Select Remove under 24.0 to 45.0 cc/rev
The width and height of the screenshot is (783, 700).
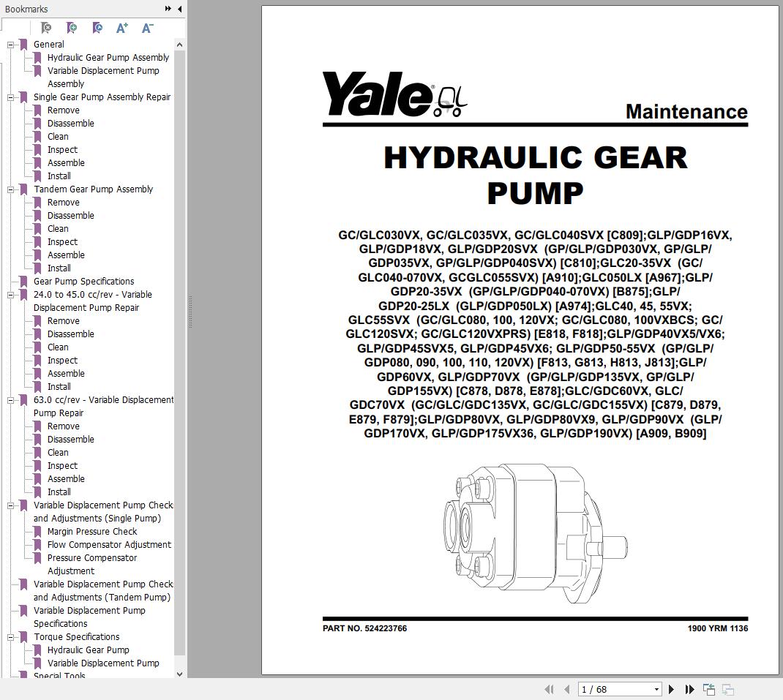[63, 321]
